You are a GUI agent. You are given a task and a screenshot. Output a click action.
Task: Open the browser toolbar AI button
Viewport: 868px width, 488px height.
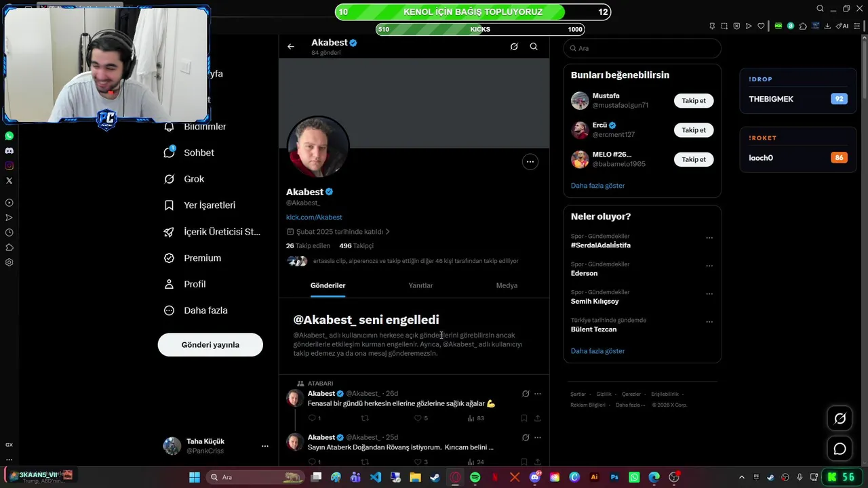pyautogui.click(x=842, y=26)
